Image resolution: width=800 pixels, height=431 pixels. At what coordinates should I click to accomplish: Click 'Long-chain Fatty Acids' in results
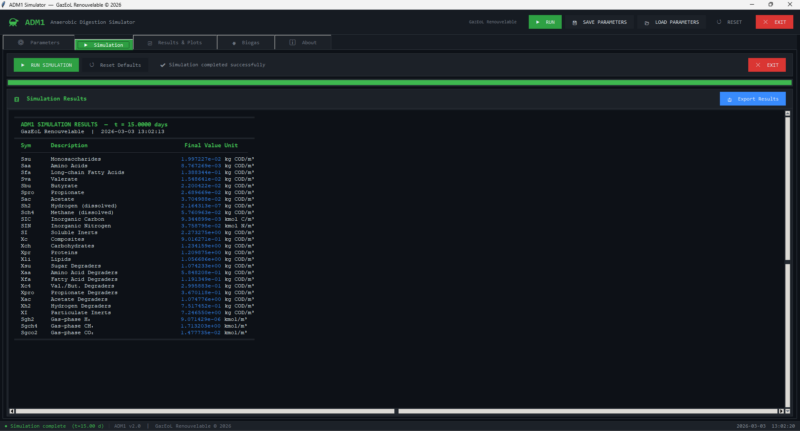87,172
